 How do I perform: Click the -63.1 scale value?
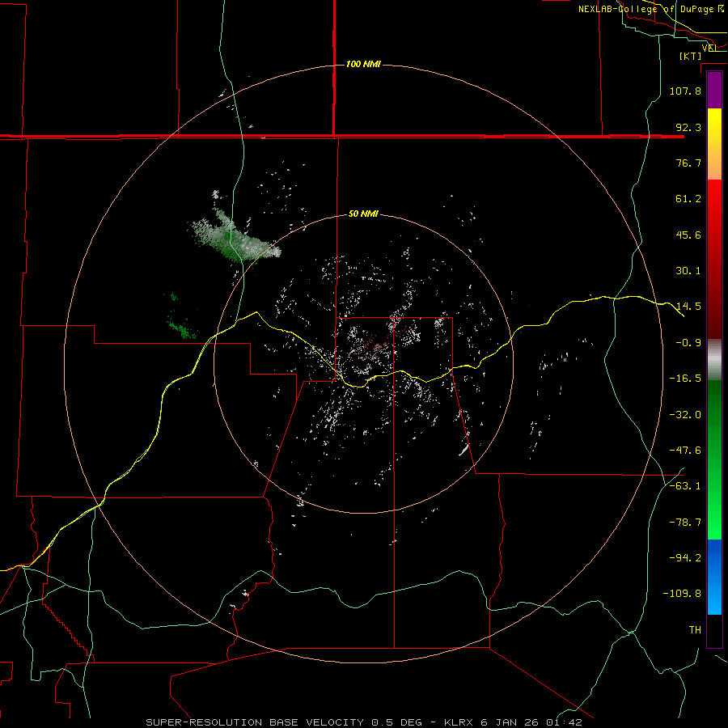click(685, 486)
